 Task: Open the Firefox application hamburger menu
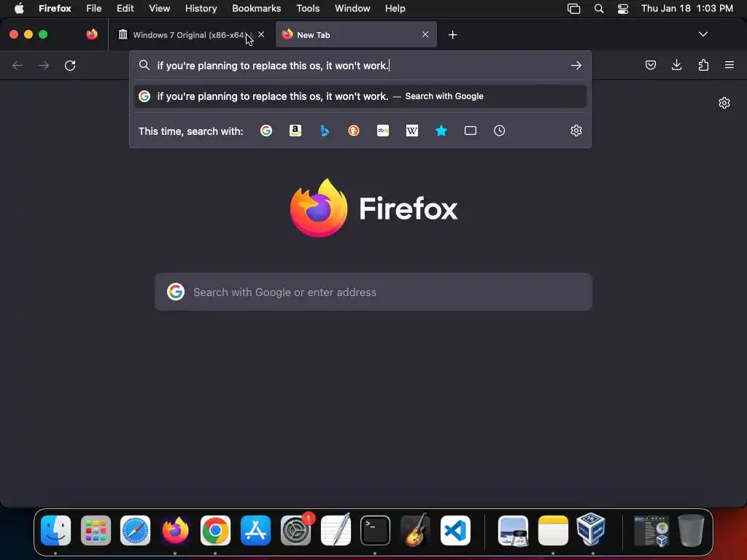(729, 65)
